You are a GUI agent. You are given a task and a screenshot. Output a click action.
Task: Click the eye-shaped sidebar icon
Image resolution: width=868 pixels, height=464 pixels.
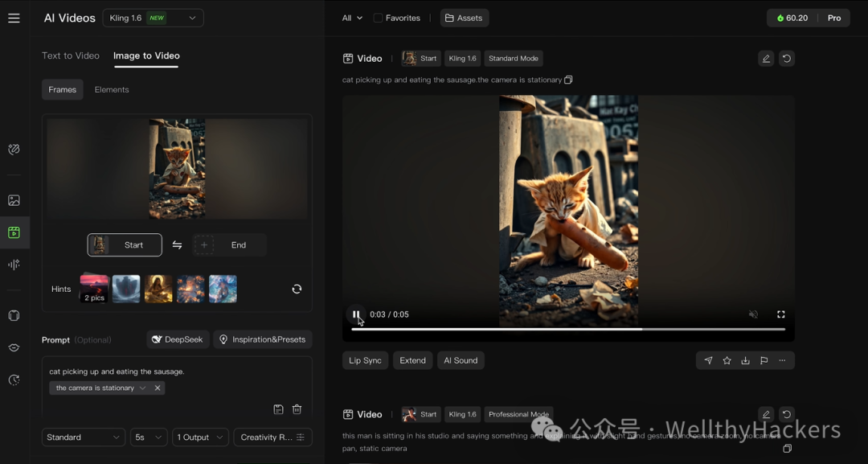[14, 347]
